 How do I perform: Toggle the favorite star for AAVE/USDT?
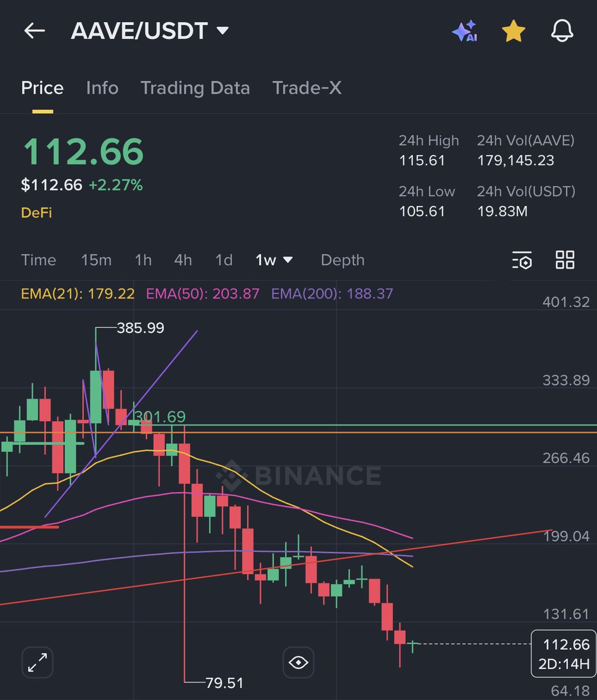click(514, 31)
